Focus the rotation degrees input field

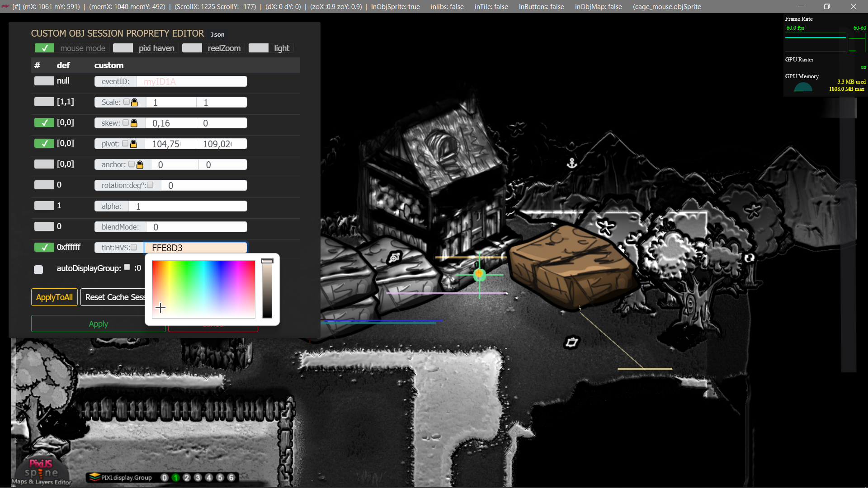point(204,186)
